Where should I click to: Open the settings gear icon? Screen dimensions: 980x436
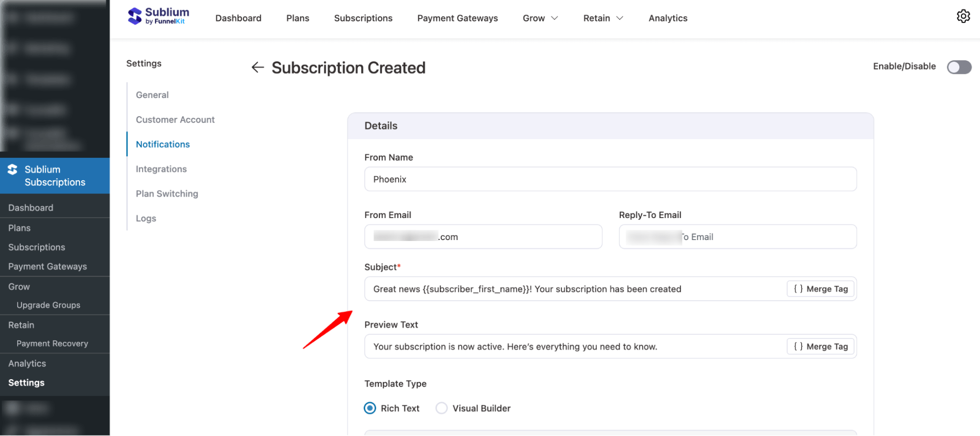coord(963,16)
